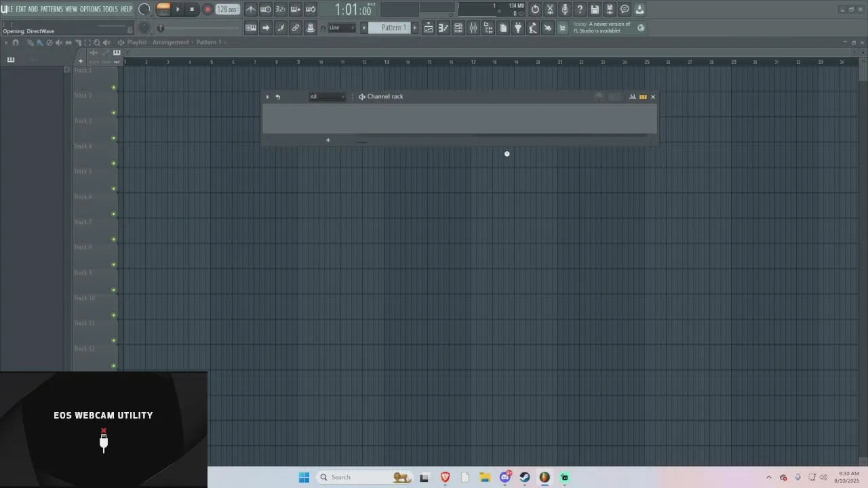The width and height of the screenshot is (868, 488).
Task: Click the microphone one-click recording icon
Action: click(x=565, y=9)
